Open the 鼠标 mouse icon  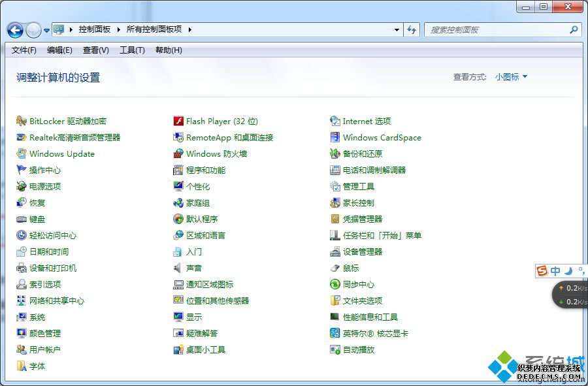point(335,268)
